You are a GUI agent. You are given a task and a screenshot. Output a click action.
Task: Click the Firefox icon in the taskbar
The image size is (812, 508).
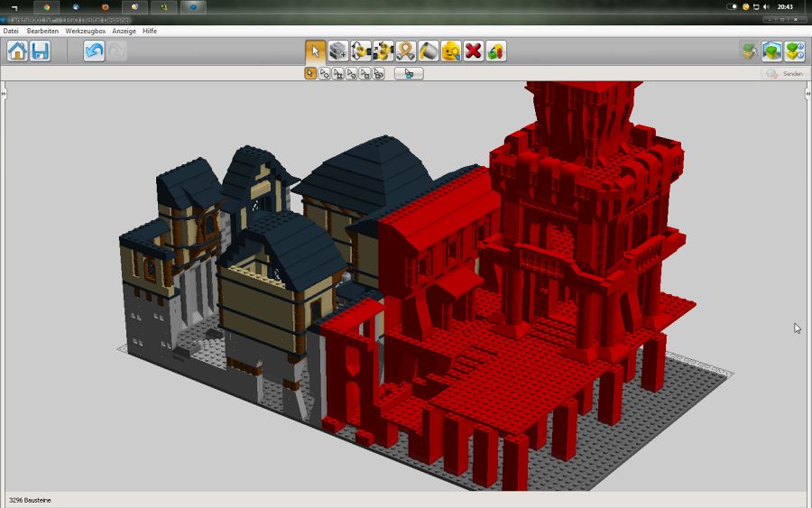(105, 7)
